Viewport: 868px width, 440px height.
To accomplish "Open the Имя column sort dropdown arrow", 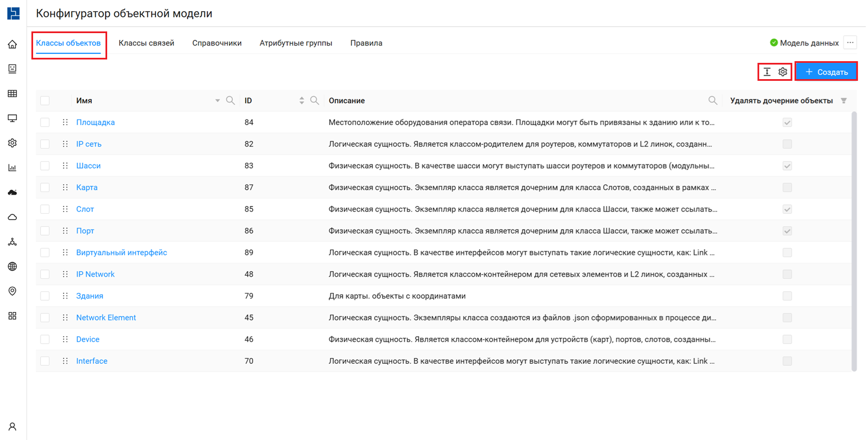I will point(218,101).
